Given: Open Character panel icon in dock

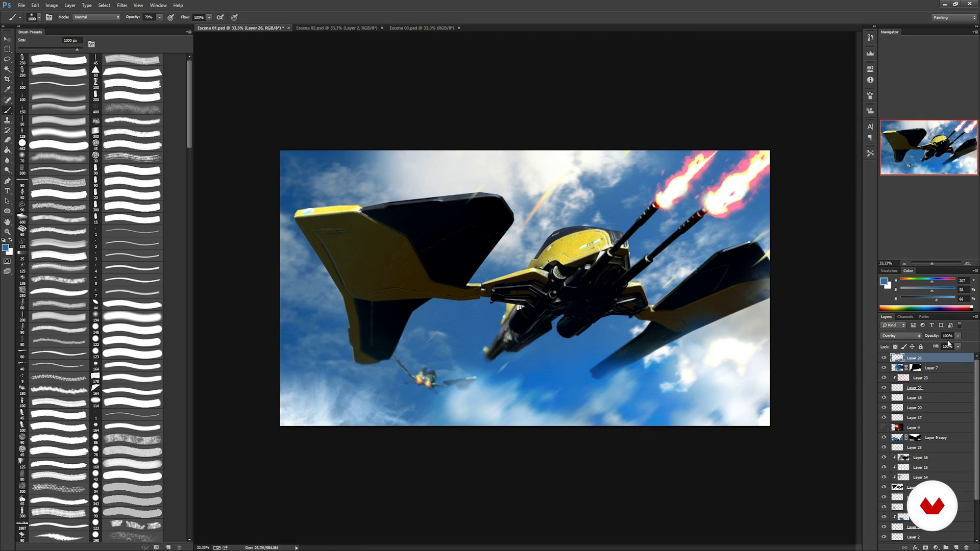Looking at the screenshot, I should point(870,127).
